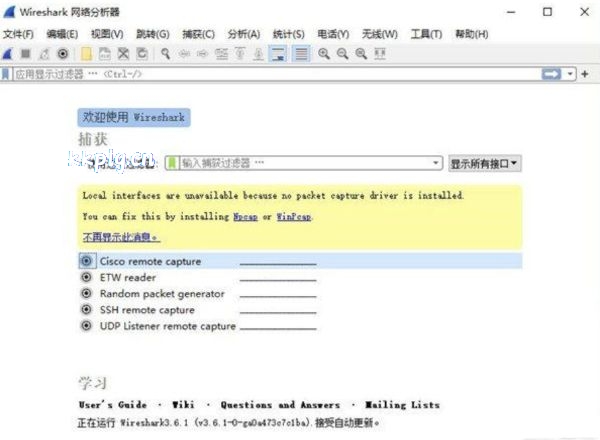Image resolution: width=600 pixels, height=440 pixels.
Task: Open capture options toolbar icon
Action: [63, 54]
